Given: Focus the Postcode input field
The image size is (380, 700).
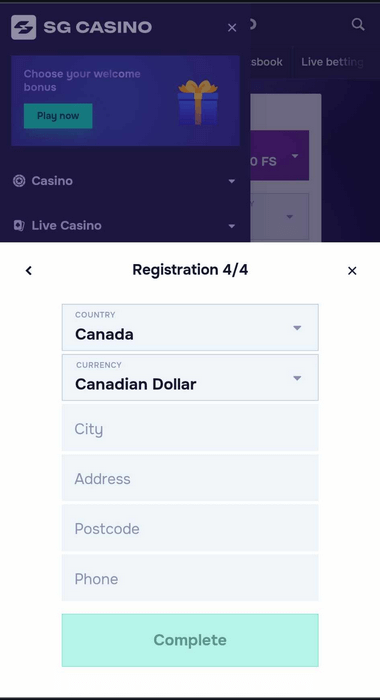Looking at the screenshot, I should (190, 529).
